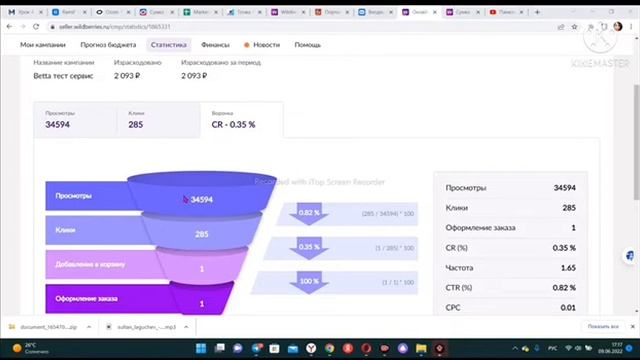Close the active Wildberries tab
This screenshot has height=360, width=640.
click(435, 12)
